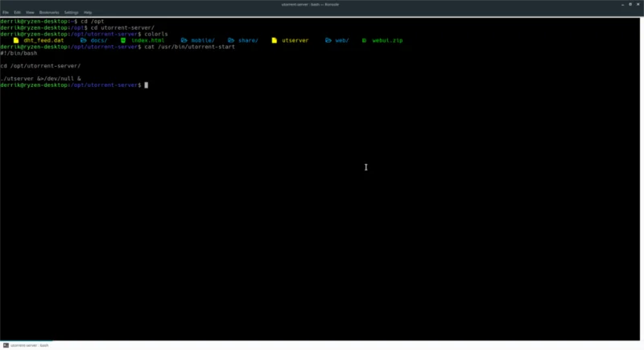644x350 pixels.
Task: Click the 'cd utorrent-server/' command text
Action: 122,27
